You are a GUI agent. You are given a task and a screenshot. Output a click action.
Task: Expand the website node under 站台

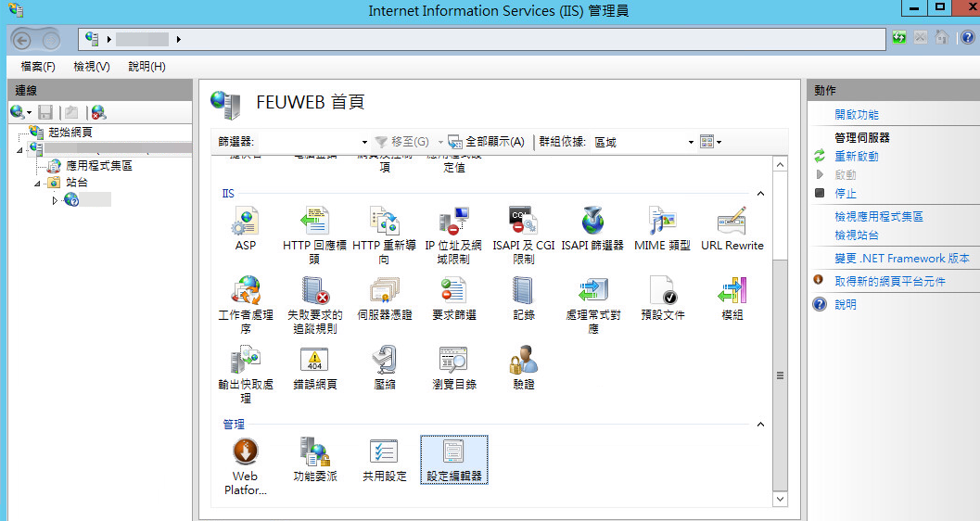point(55,200)
